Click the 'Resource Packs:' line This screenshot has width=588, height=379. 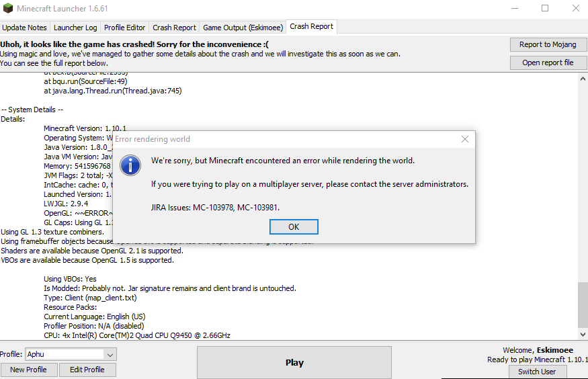[x=70, y=307]
